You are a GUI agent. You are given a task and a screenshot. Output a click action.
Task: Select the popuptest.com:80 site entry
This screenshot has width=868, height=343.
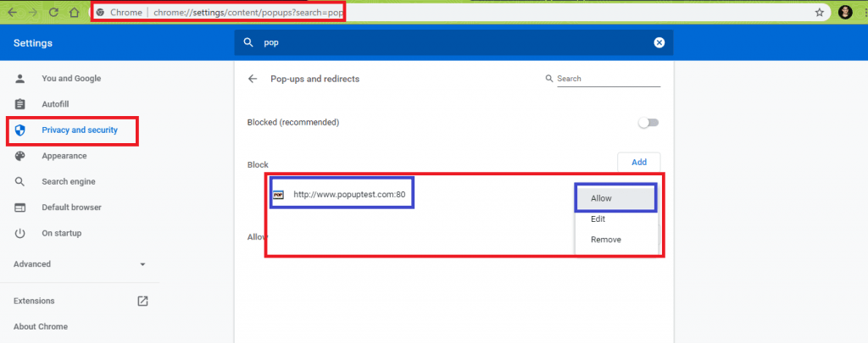(350, 195)
